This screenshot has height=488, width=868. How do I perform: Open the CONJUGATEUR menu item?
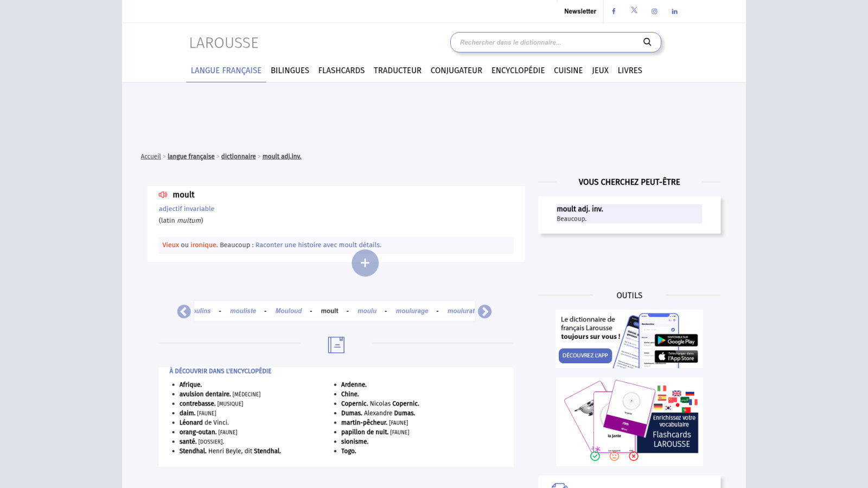pos(456,70)
